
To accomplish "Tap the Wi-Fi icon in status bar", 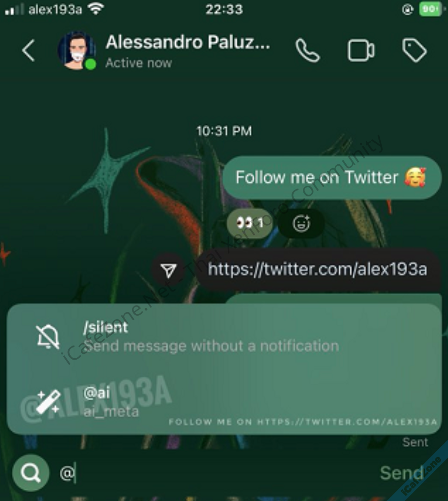I will pyautogui.click(x=96, y=9).
